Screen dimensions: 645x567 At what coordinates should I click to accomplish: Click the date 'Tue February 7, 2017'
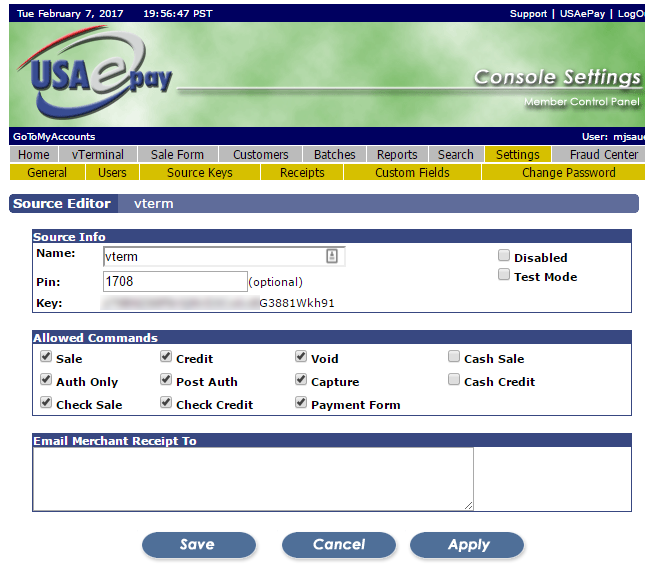pyautogui.click(x=70, y=14)
